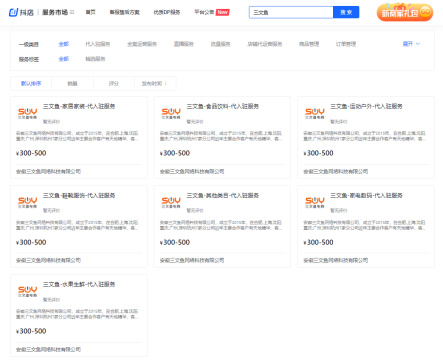Viewport: 443px width, 362px height.
Task: Open 三文鱼-家居家装-代入驻服务 title
Action: (x=79, y=106)
